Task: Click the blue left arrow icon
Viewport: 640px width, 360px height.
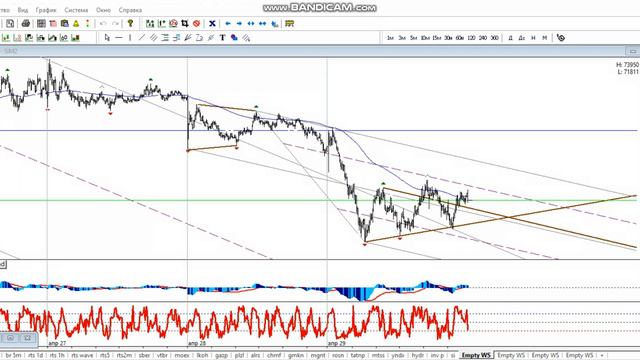Action: 228,24
